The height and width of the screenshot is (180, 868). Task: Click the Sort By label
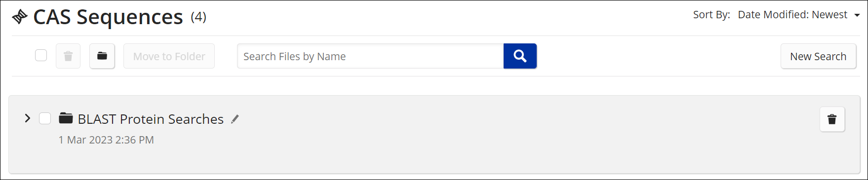pos(711,15)
